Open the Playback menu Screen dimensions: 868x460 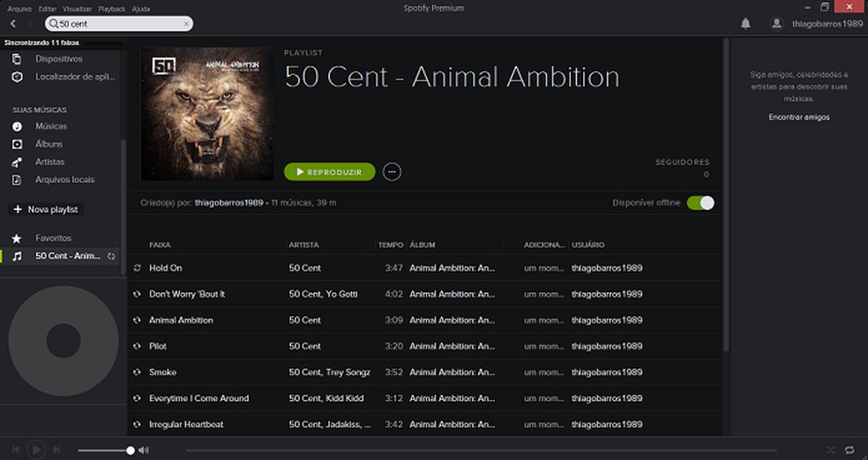(x=112, y=9)
